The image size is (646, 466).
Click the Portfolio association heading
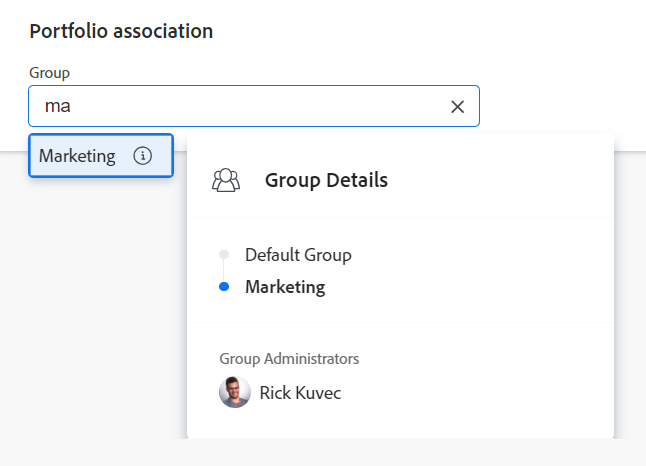click(121, 31)
